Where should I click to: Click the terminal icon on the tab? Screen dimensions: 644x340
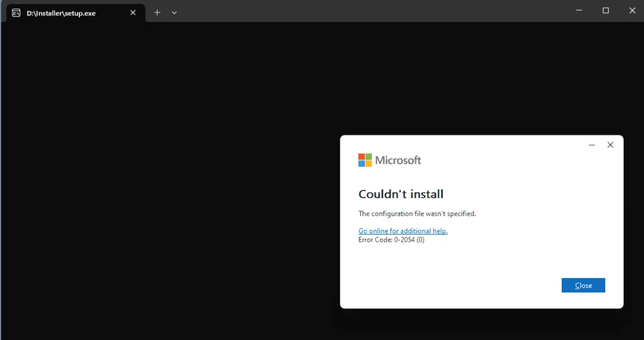coord(16,13)
